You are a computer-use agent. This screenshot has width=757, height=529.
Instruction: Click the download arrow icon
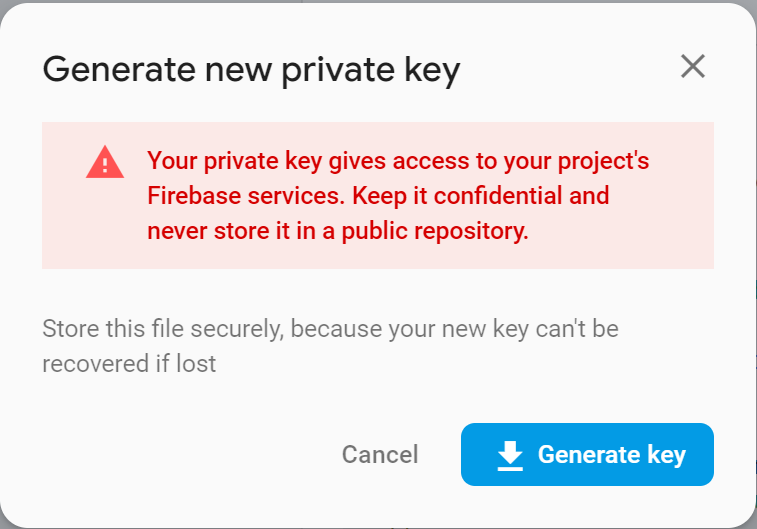pos(510,455)
